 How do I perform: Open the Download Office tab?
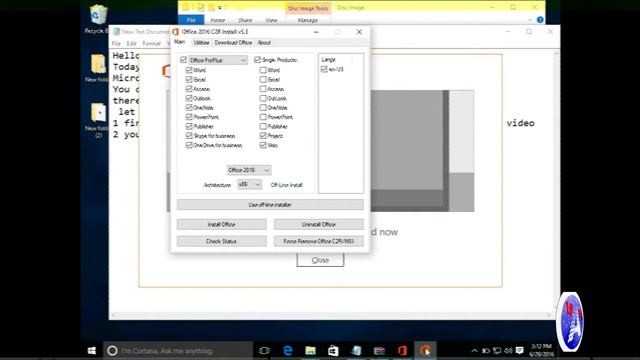[233, 42]
